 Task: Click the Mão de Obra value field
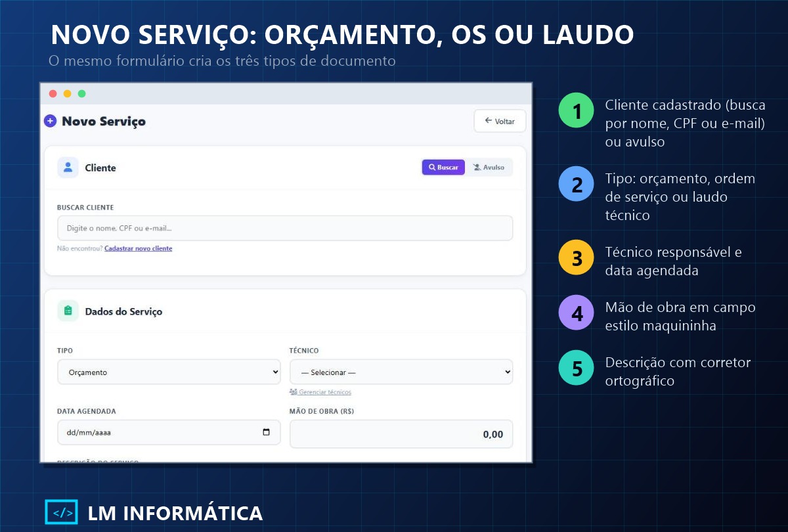pyautogui.click(x=401, y=434)
